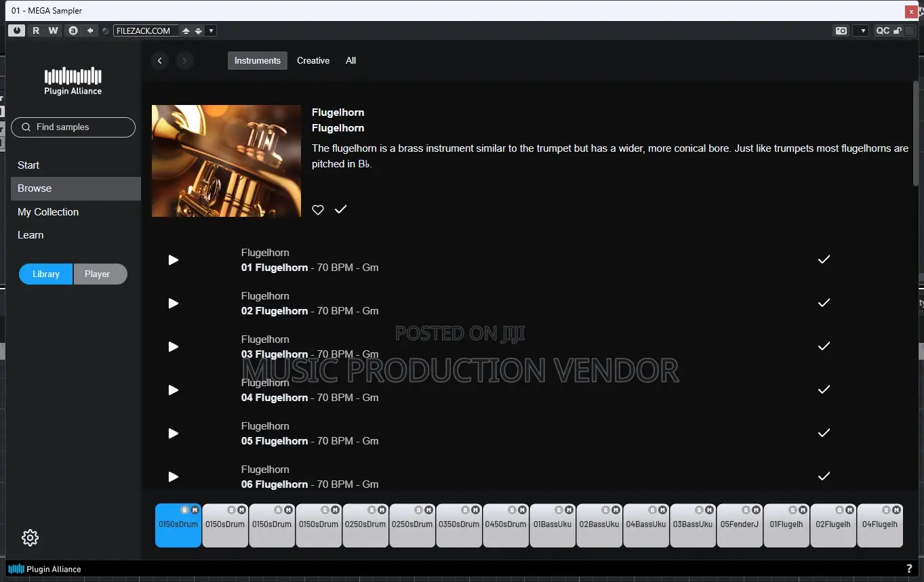
Task: Play the 06 Flugelhorn sample
Action: click(x=174, y=476)
